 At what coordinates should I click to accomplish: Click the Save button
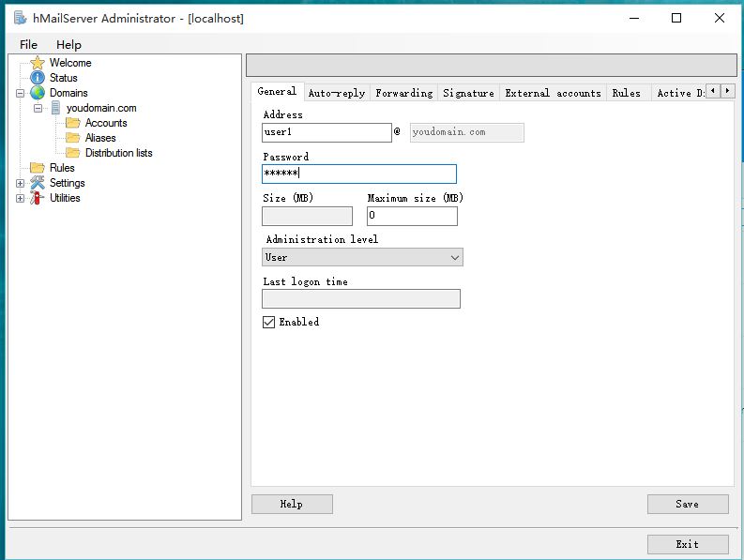click(x=688, y=504)
